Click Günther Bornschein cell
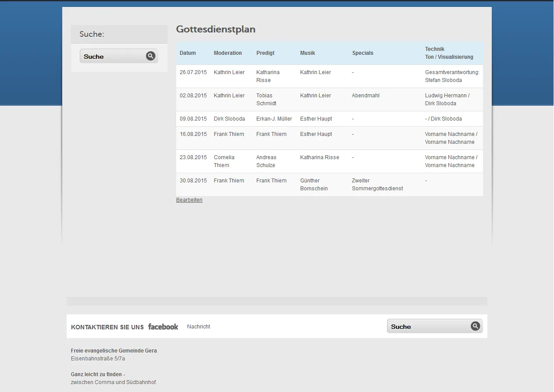The height and width of the screenshot is (392, 554). tap(314, 185)
